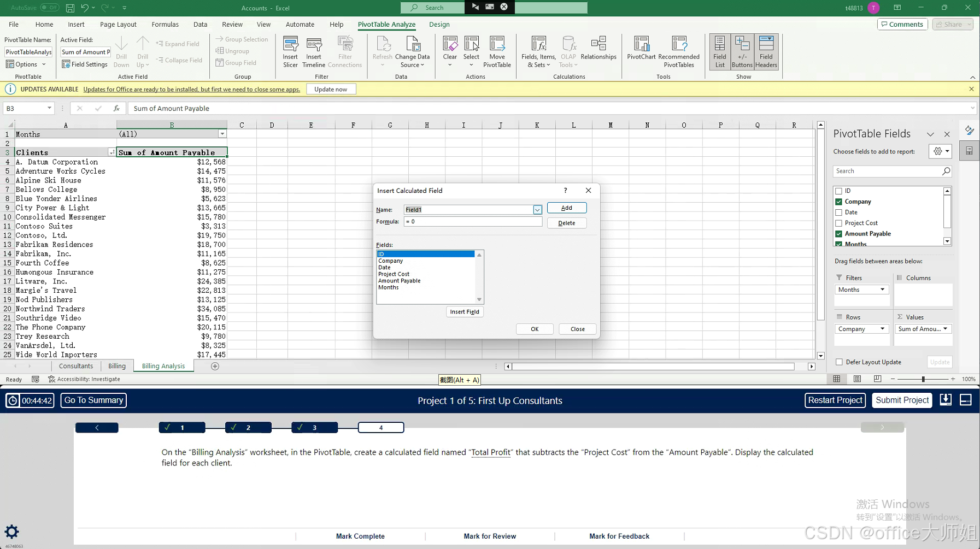The image size is (980, 549).
Task: Open the Select actions tool
Action: pos(471,52)
